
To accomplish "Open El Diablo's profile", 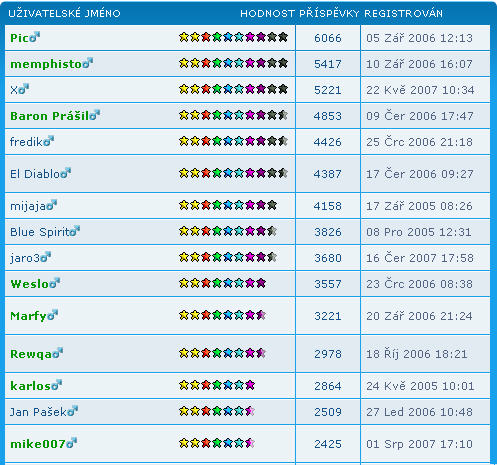I will (x=35, y=174).
